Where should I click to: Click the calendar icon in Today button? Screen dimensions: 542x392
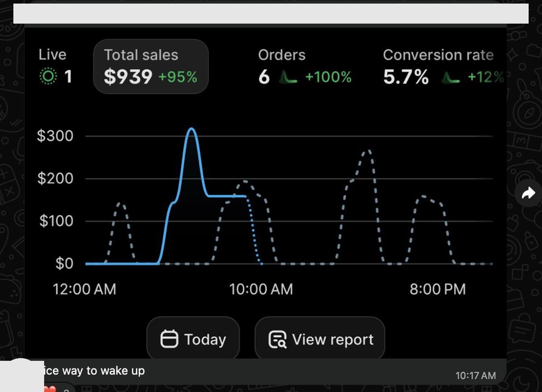(x=169, y=339)
